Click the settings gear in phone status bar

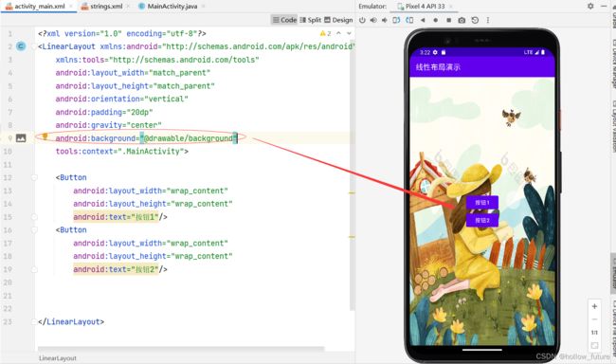tap(435, 52)
